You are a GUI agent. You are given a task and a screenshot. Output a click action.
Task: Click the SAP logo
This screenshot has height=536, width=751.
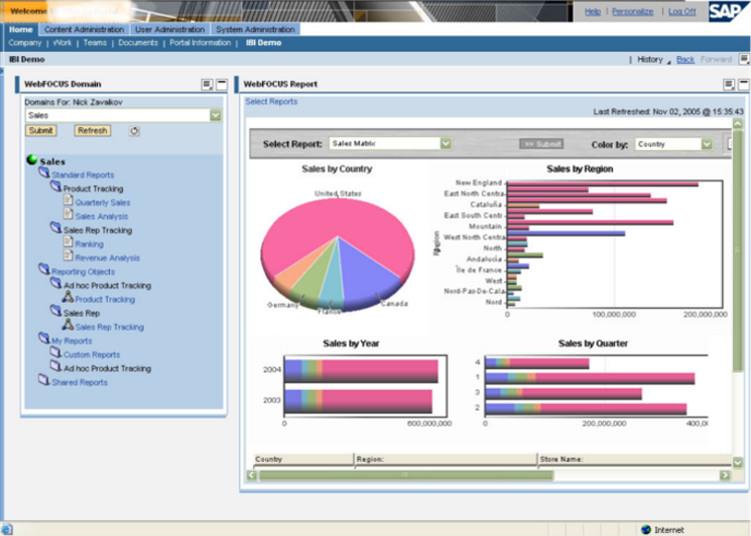727,11
